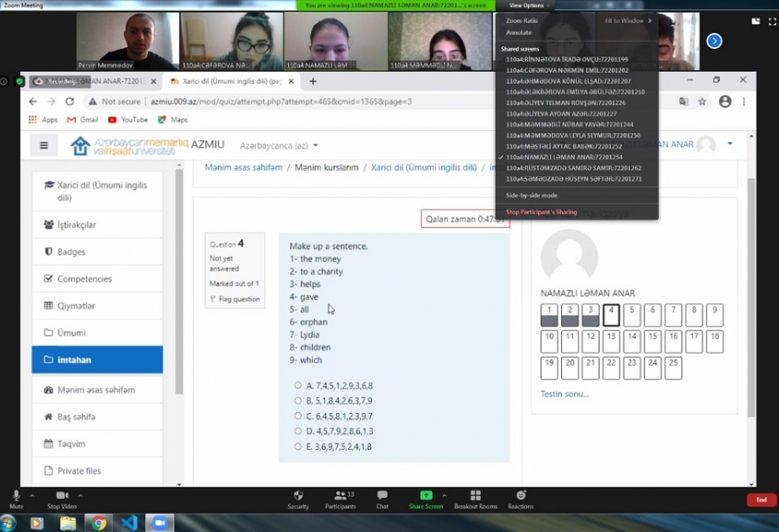Click Stop Participant's Sharing
779x532 pixels.
coord(541,212)
